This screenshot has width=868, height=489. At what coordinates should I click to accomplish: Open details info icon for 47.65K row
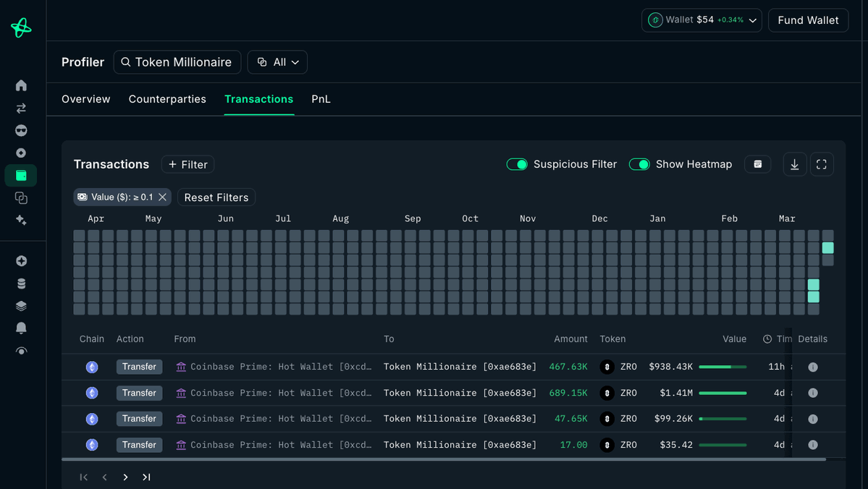point(813,419)
